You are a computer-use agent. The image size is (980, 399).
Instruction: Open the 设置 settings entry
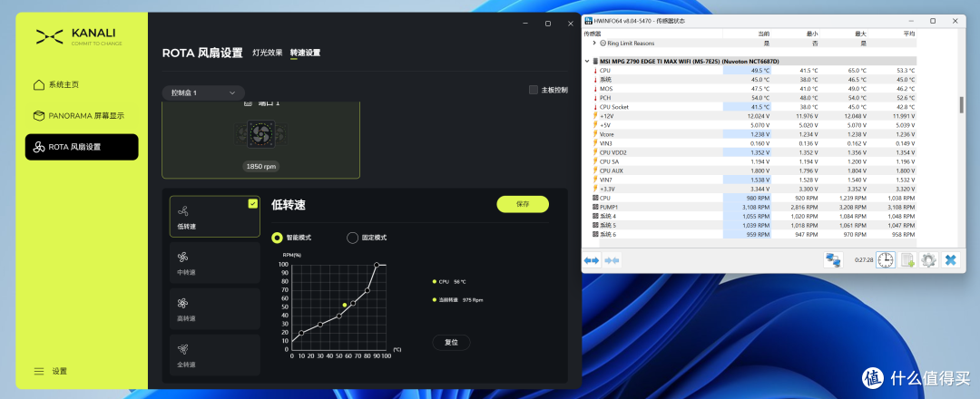pyautogui.click(x=59, y=371)
